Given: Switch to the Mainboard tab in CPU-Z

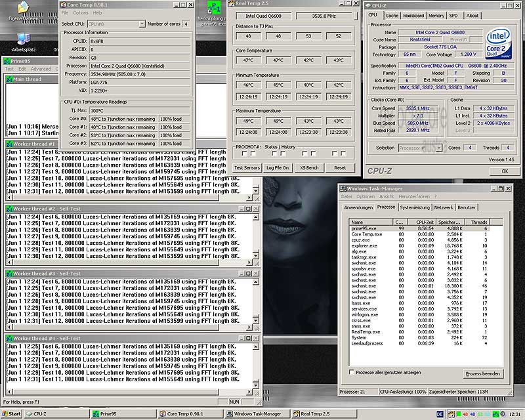Looking at the screenshot, I should click(413, 15).
